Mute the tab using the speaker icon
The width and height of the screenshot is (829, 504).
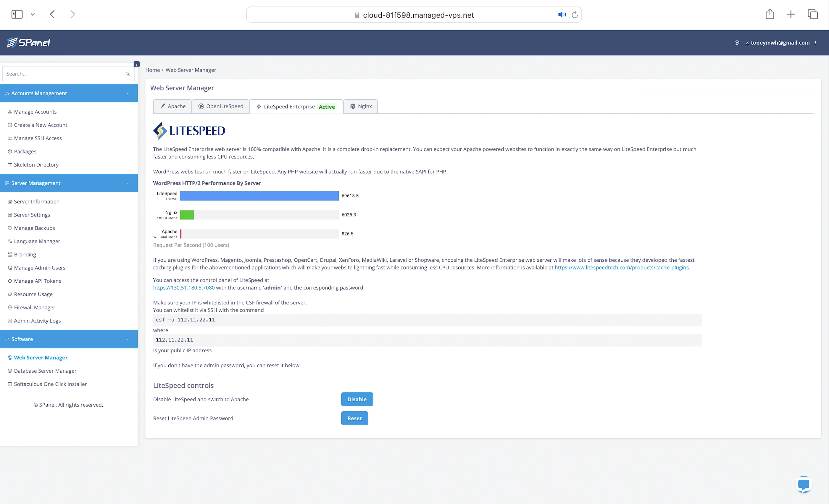pyautogui.click(x=562, y=14)
